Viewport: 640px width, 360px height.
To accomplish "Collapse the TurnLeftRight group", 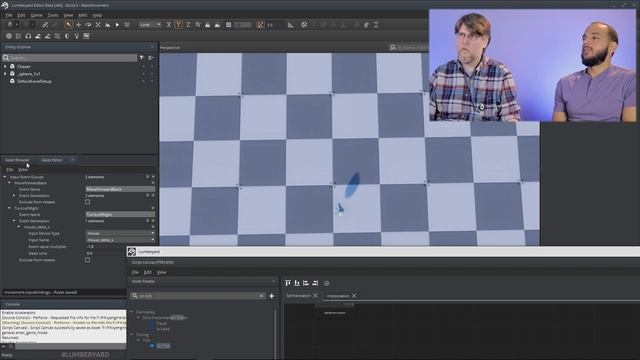I will point(10,208).
